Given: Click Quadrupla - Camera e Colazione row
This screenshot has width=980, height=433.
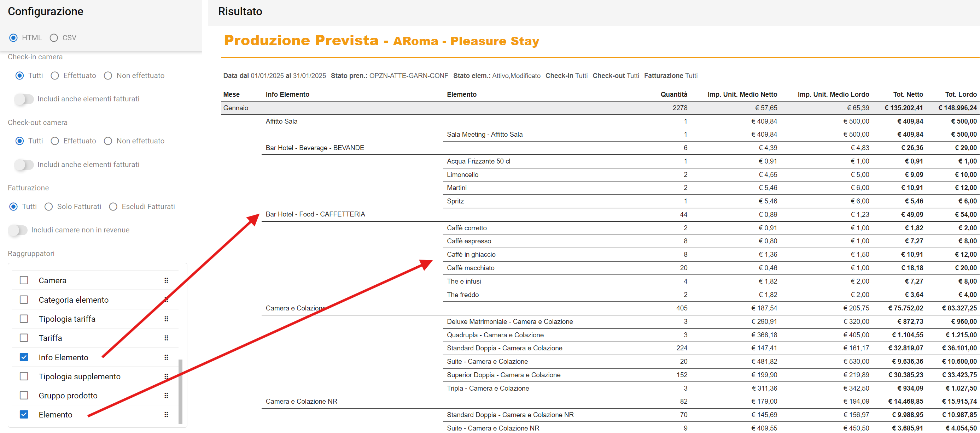Looking at the screenshot, I should click(x=711, y=335).
